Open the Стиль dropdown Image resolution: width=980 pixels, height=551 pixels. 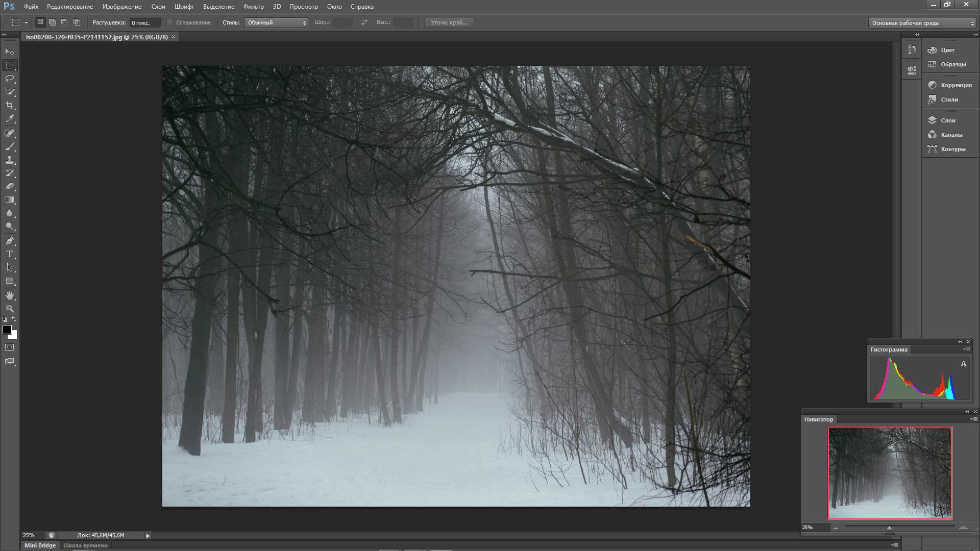coord(276,22)
